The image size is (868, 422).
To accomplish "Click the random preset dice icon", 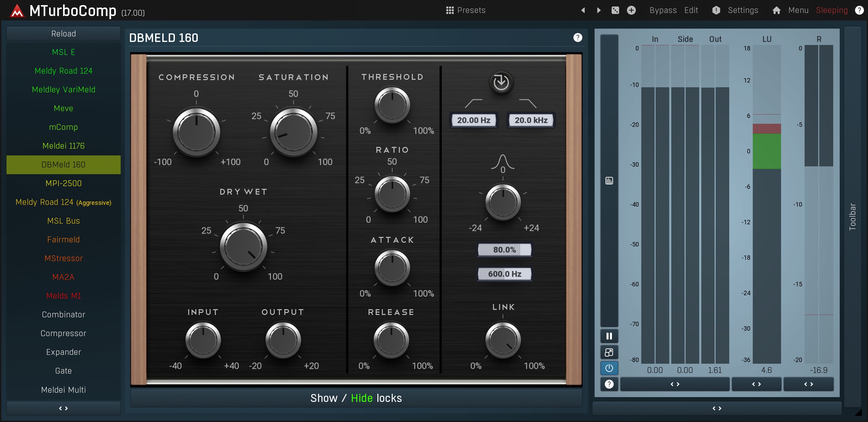I will click(x=615, y=10).
